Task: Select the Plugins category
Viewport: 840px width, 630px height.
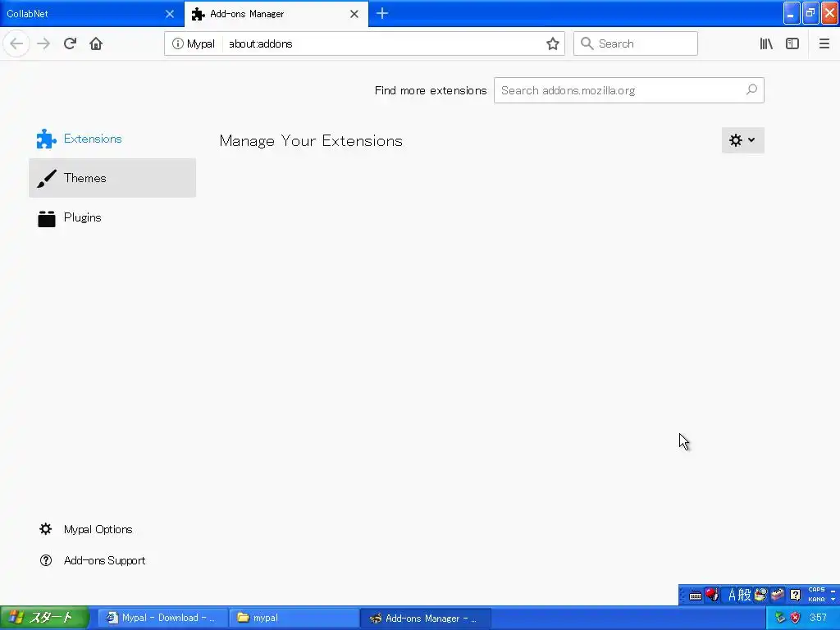Action: (x=112, y=217)
